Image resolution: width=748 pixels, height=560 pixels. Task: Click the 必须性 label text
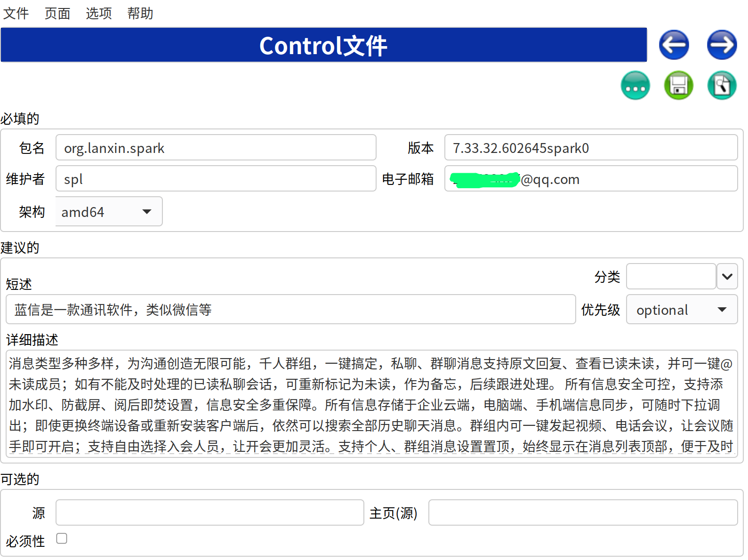click(x=25, y=541)
